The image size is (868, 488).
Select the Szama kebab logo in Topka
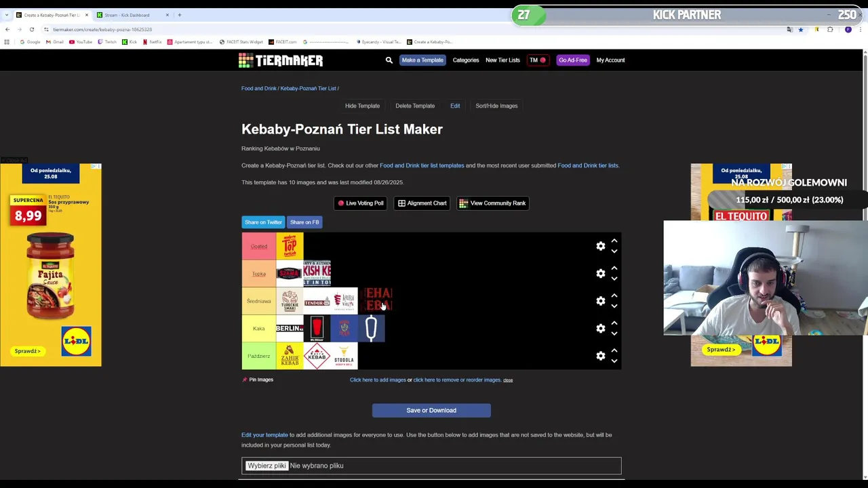pos(290,273)
